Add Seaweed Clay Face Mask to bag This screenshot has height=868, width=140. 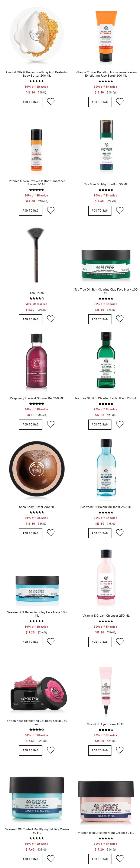click(x=31, y=642)
